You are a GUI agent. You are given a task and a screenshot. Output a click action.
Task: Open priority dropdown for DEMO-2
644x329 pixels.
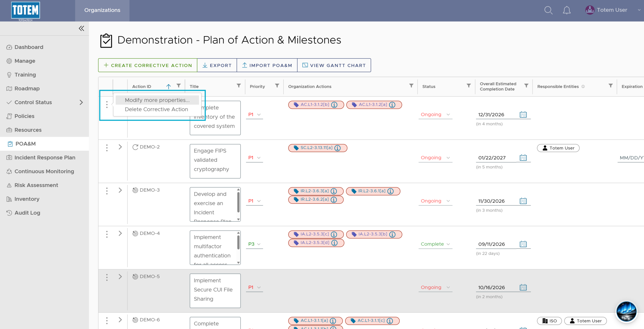click(254, 158)
